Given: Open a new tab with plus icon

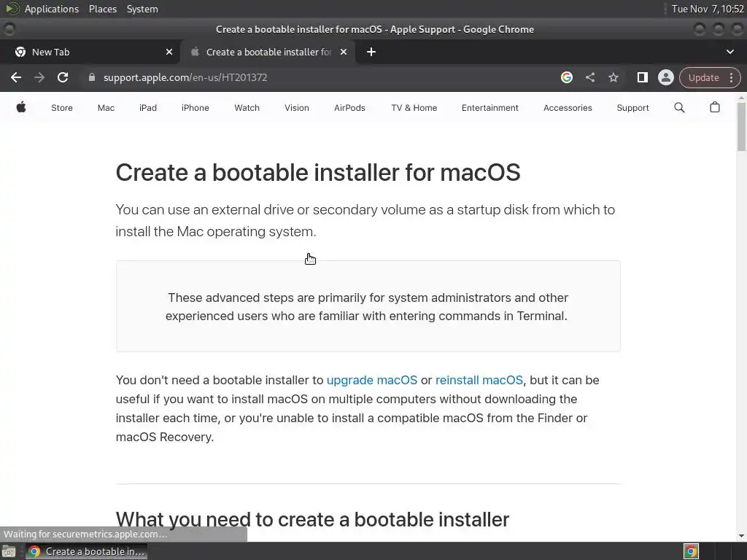Looking at the screenshot, I should coord(371,52).
